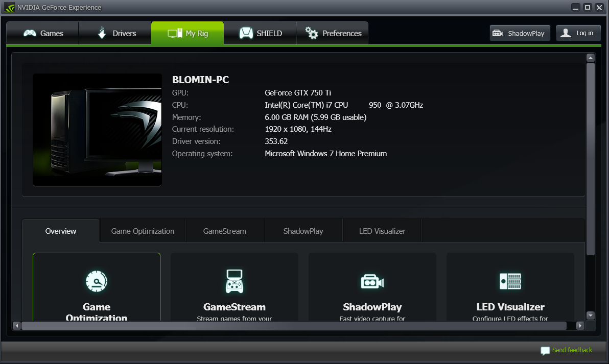This screenshot has height=364, width=609.
Task: Click the LED Visualizer card icon
Action: tap(510, 281)
